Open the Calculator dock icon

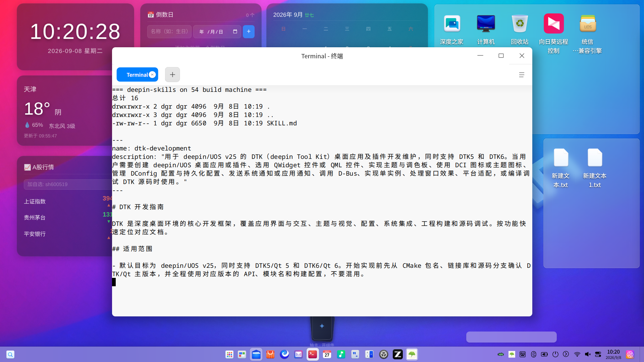click(369, 354)
